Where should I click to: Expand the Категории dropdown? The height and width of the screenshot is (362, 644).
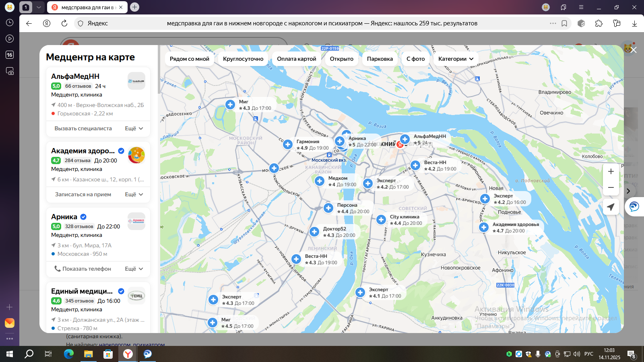tap(456, 59)
